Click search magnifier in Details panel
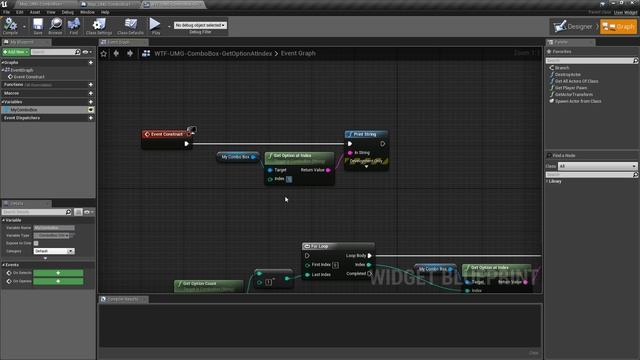The image size is (640, 360). click(x=68, y=212)
